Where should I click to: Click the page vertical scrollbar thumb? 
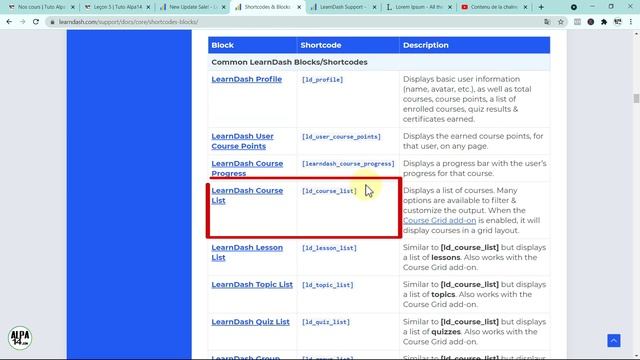(636, 98)
